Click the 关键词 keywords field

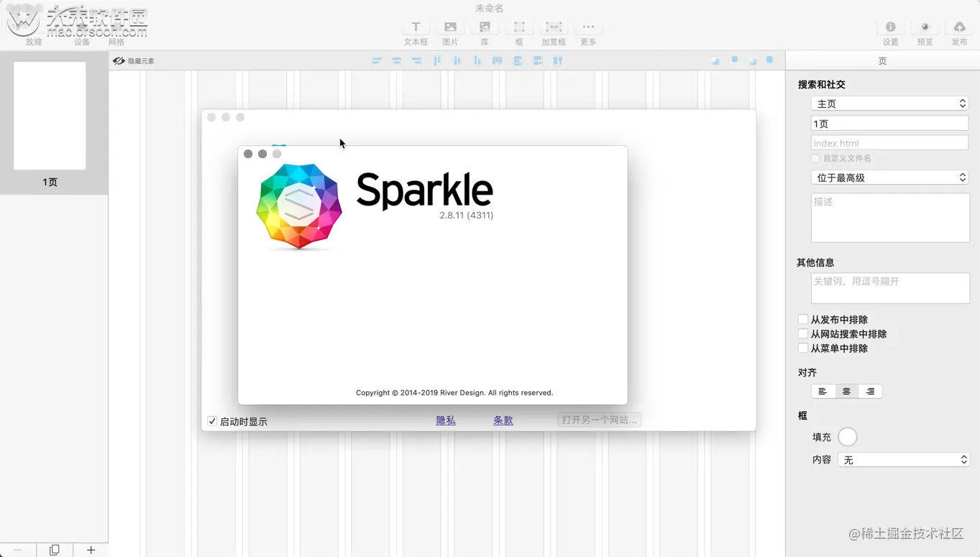tap(890, 288)
